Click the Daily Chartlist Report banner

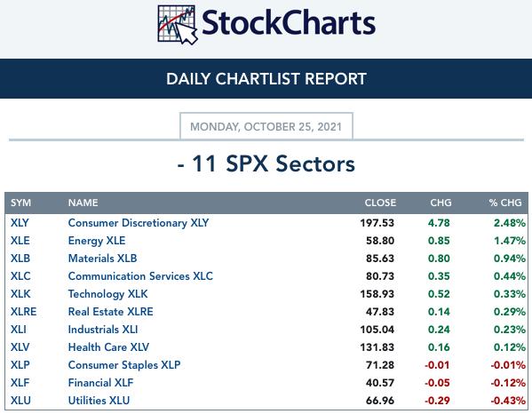pos(266,79)
